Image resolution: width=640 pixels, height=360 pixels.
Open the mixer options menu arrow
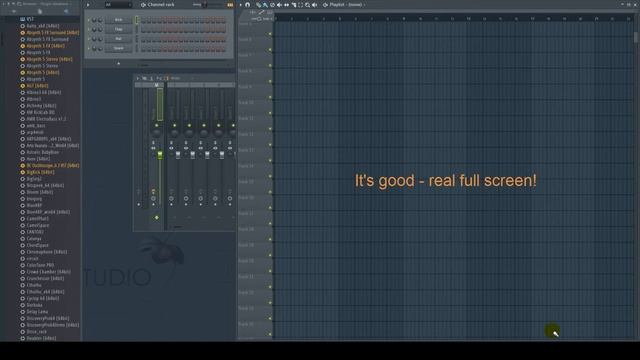(138, 78)
